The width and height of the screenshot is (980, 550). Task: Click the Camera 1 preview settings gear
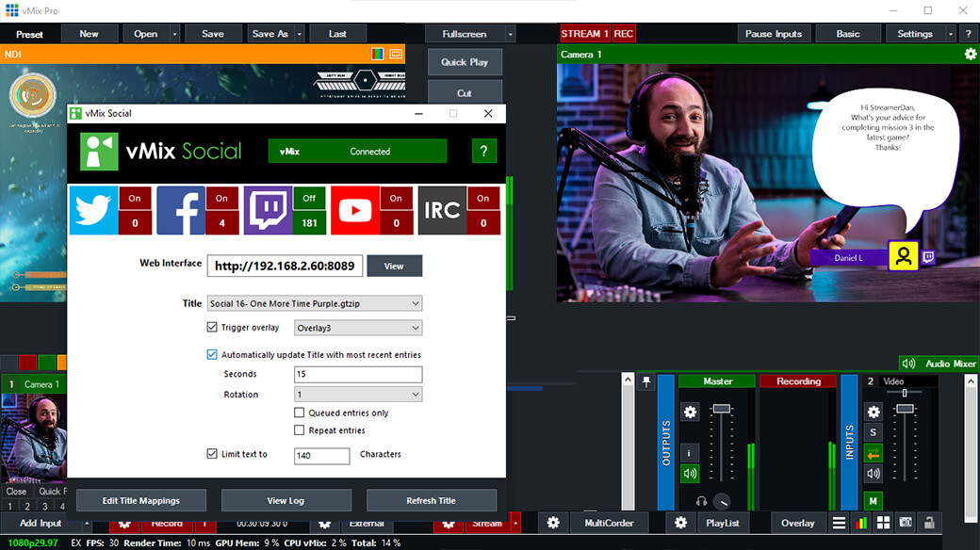[x=970, y=55]
